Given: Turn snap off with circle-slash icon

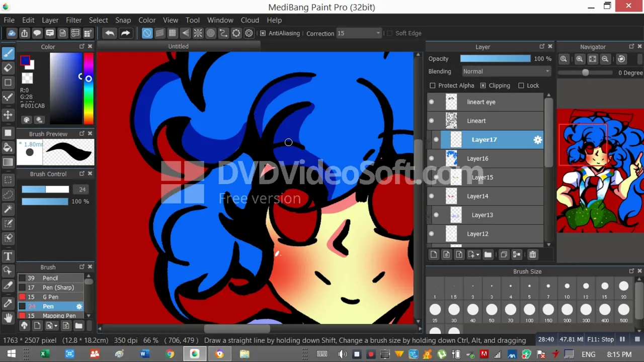Looking at the screenshot, I should (147, 33).
